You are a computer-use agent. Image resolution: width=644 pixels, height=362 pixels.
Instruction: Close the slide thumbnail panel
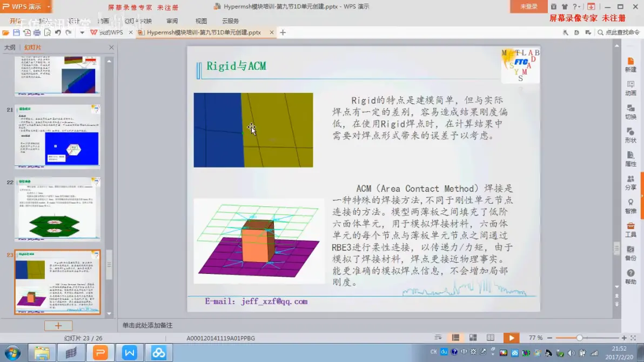111,48
